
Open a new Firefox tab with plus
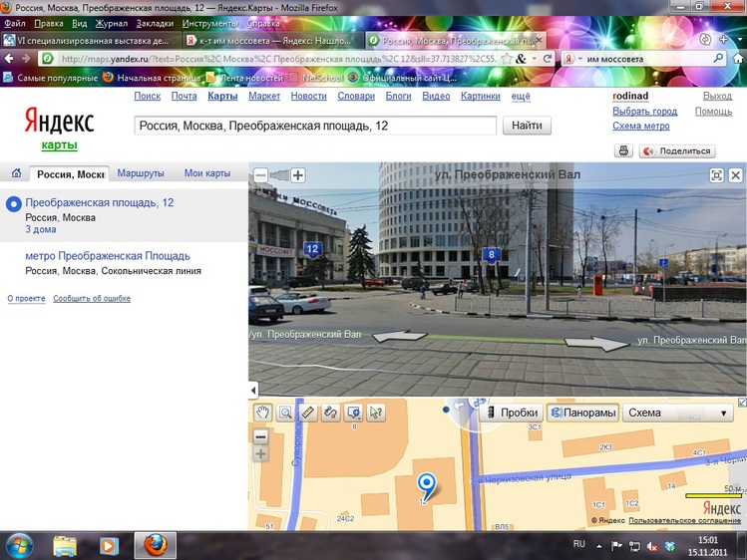(723, 40)
